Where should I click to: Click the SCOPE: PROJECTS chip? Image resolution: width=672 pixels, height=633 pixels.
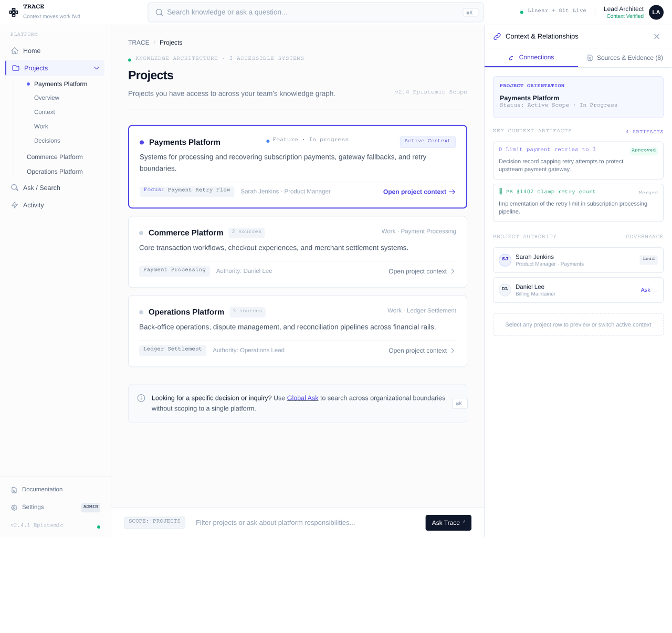154,522
